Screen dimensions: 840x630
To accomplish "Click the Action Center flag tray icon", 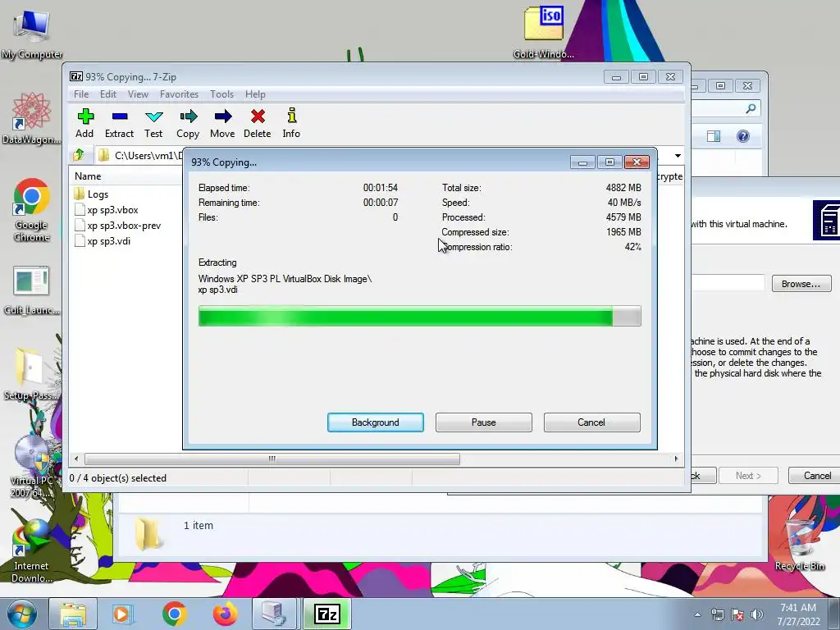I will [737, 614].
